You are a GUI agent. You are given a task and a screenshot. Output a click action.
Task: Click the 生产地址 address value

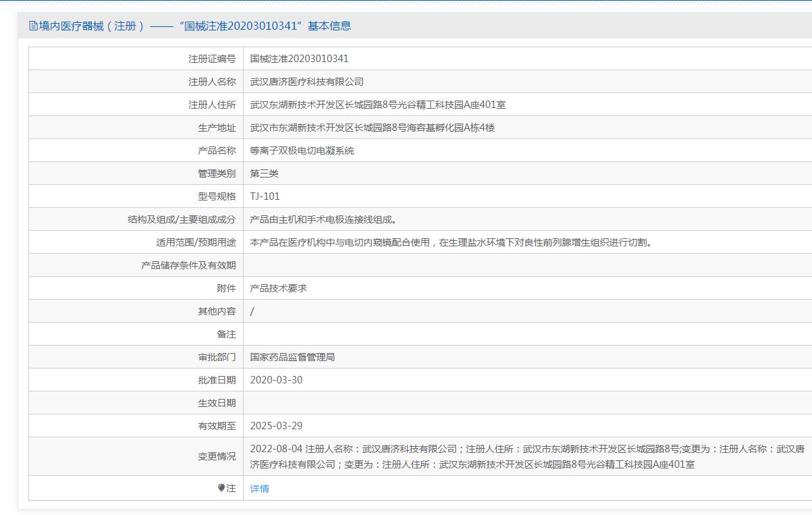372,128
